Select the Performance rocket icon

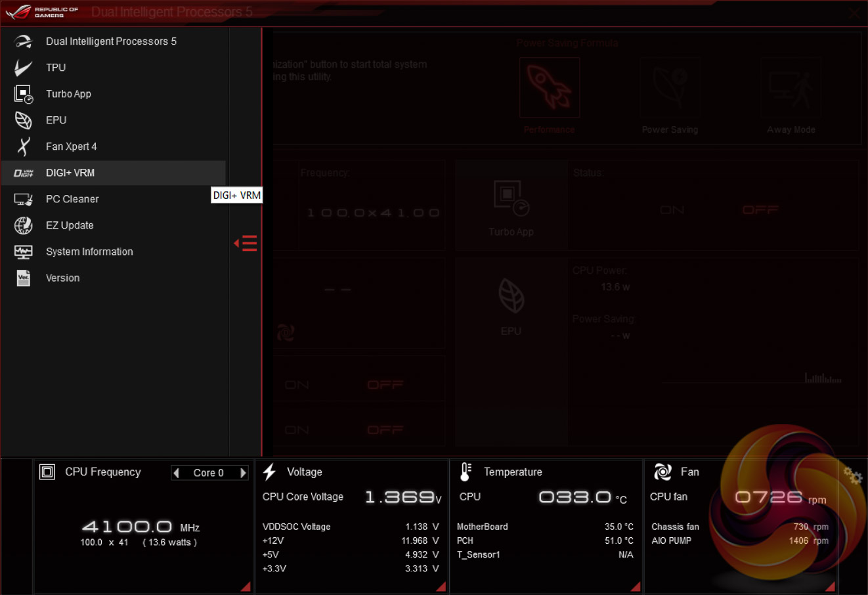coord(550,88)
